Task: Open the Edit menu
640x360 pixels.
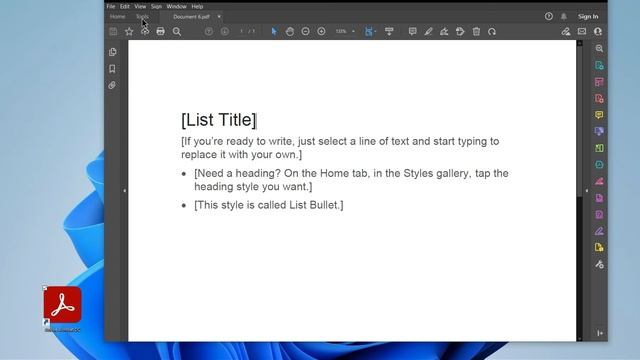Action: (124, 7)
